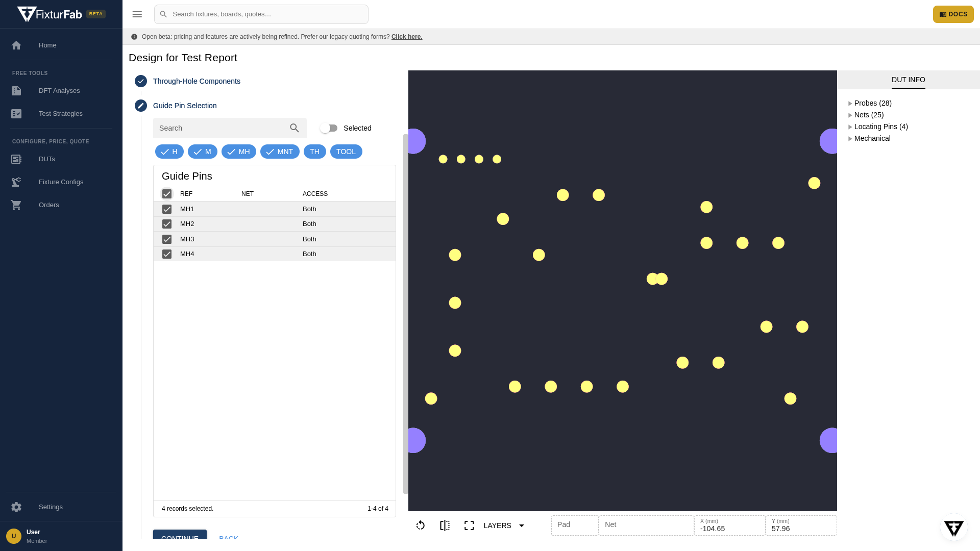Expand the Nets (25) tree node
Viewport: 980px width, 551px height.
point(850,115)
